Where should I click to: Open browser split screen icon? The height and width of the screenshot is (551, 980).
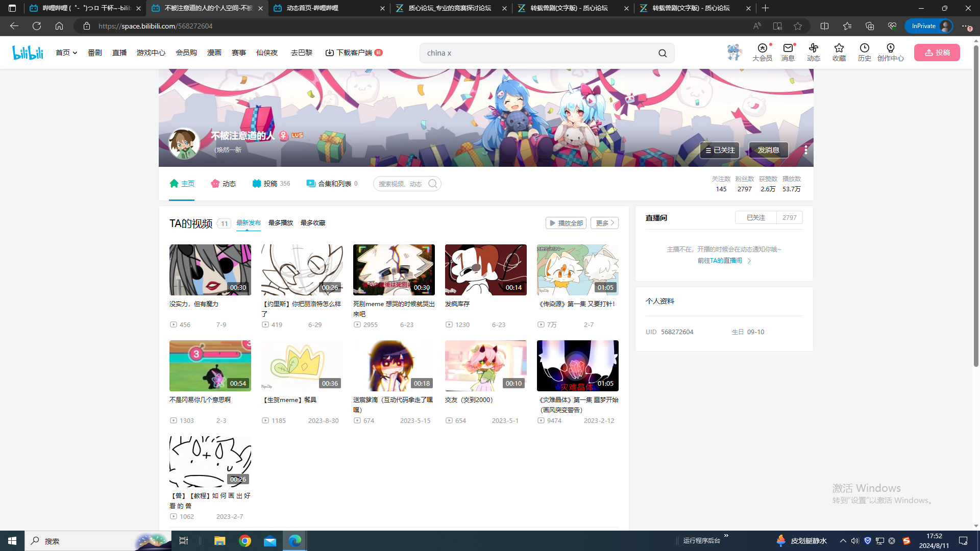pos(824,26)
